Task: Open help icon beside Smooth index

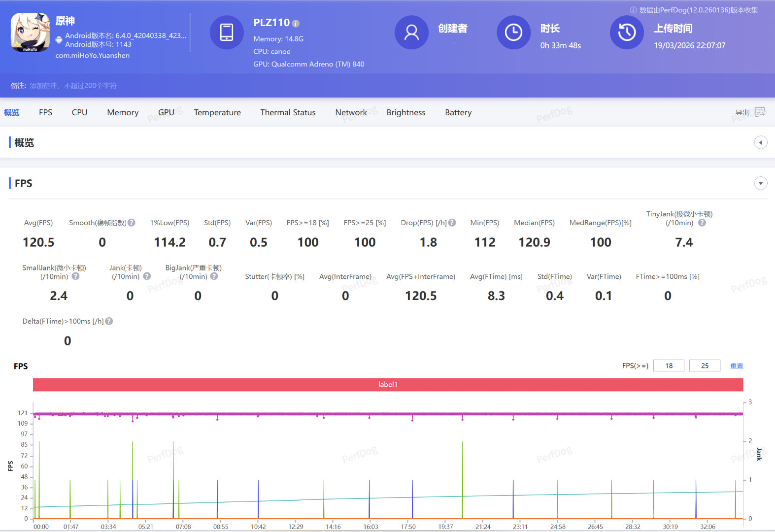Action: pos(132,223)
